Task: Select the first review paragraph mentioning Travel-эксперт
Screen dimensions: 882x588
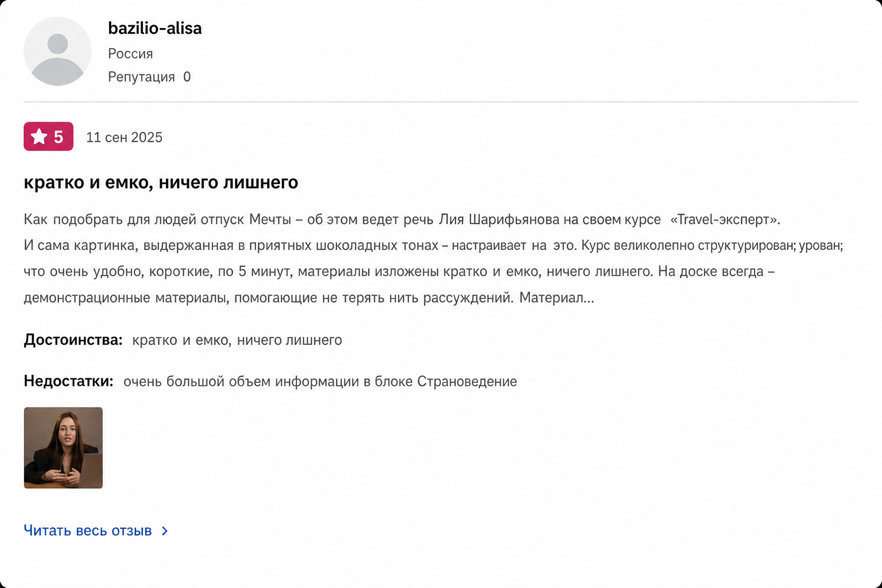Action: pyautogui.click(x=402, y=219)
